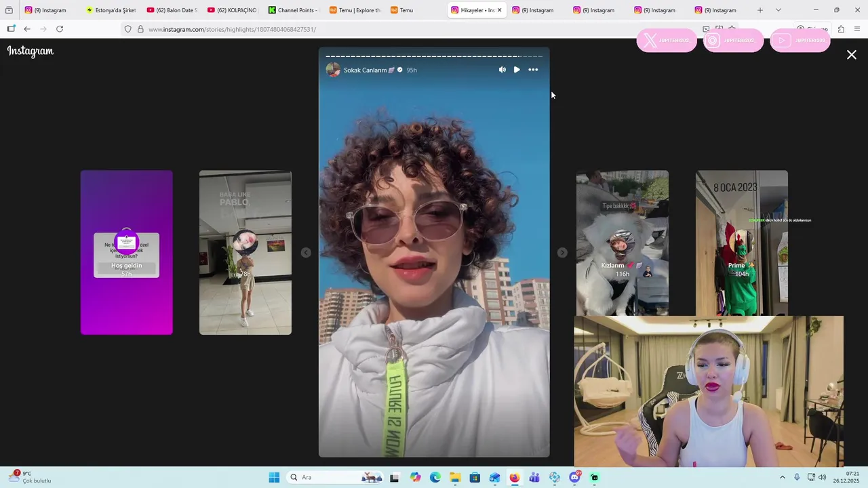Open tracking protection shield icon
This screenshot has width=868, height=488.
pos(127,29)
